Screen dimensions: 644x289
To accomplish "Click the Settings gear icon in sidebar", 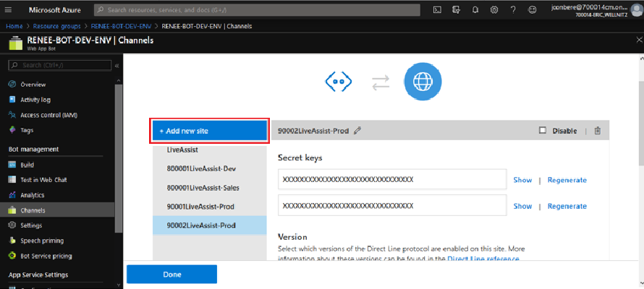I will 12,225.
